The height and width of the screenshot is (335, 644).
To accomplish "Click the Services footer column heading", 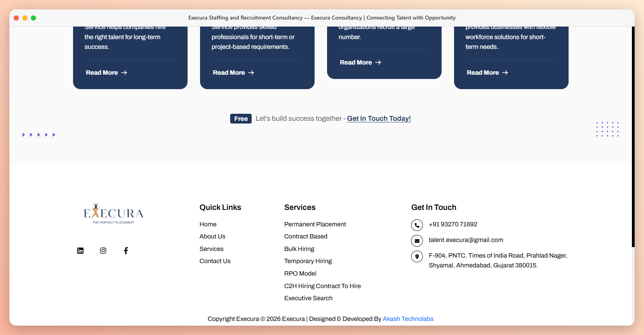I will click(x=300, y=208).
